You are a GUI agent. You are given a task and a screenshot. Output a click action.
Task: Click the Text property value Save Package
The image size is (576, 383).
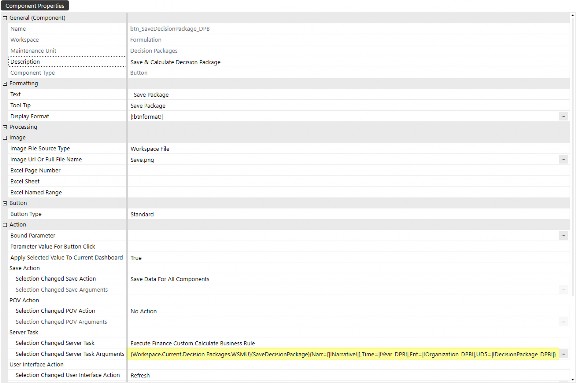151,95
